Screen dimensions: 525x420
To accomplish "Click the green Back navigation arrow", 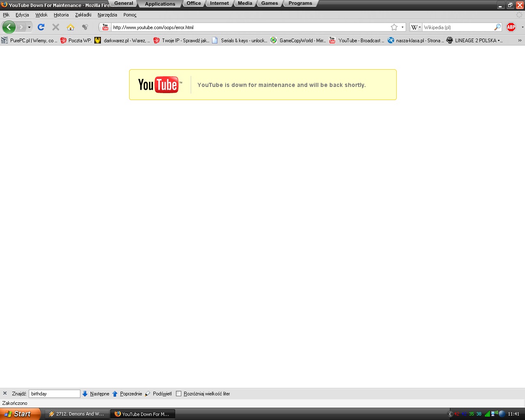I will tap(9, 27).
